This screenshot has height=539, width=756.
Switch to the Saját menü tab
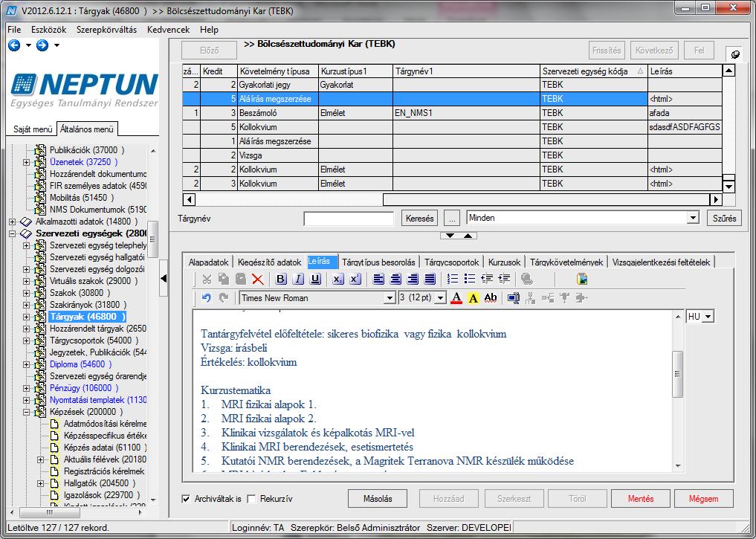(x=33, y=129)
